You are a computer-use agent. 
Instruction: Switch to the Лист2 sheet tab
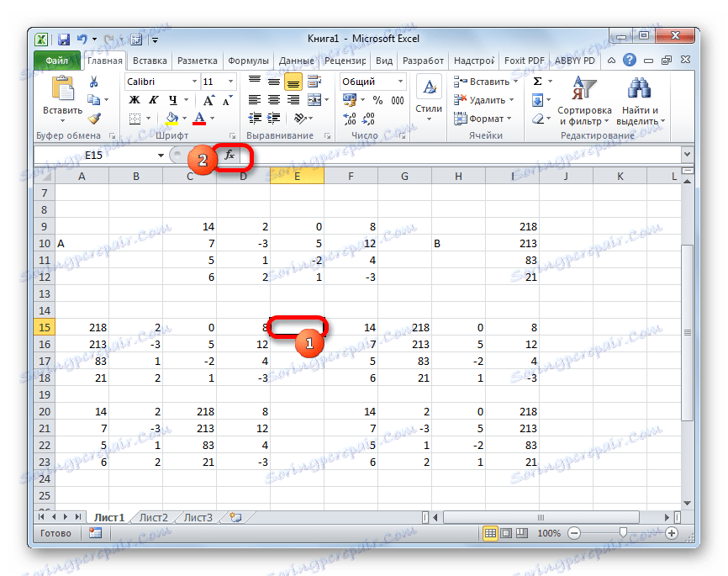point(153,517)
